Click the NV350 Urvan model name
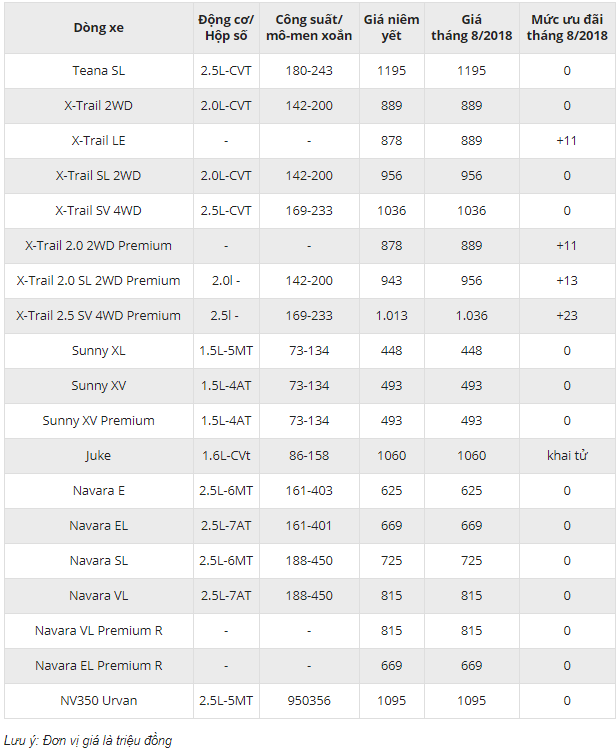Viewport: 616px width, 754px height. tap(99, 701)
